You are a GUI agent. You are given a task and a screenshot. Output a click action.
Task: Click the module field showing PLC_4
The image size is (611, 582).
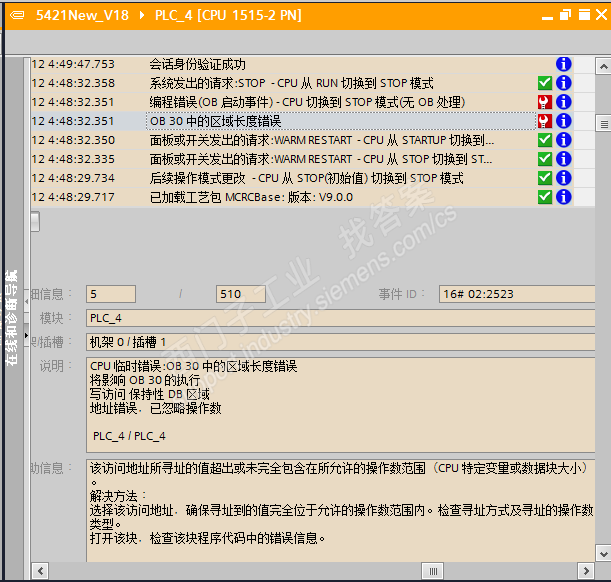pyautogui.click(x=341, y=318)
